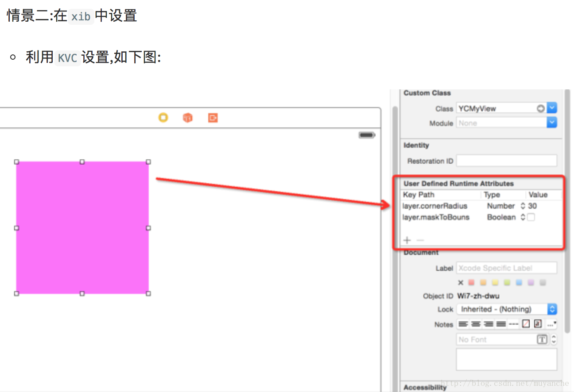Justify notes text
The image size is (574, 392).
click(x=501, y=324)
